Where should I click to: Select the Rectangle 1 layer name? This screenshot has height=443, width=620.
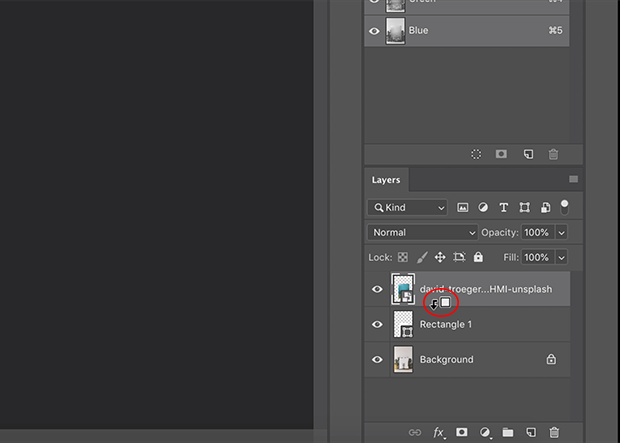click(x=446, y=324)
